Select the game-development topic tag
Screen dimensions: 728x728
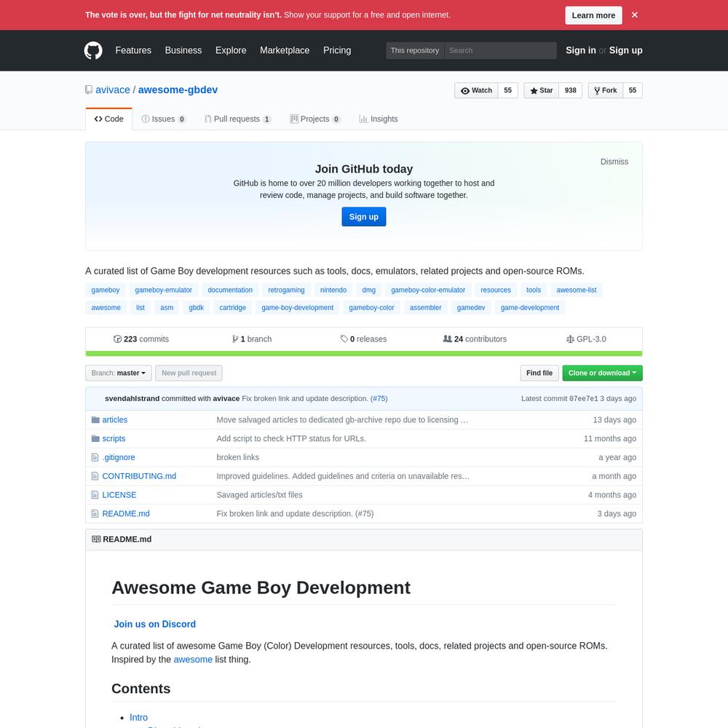(530, 307)
